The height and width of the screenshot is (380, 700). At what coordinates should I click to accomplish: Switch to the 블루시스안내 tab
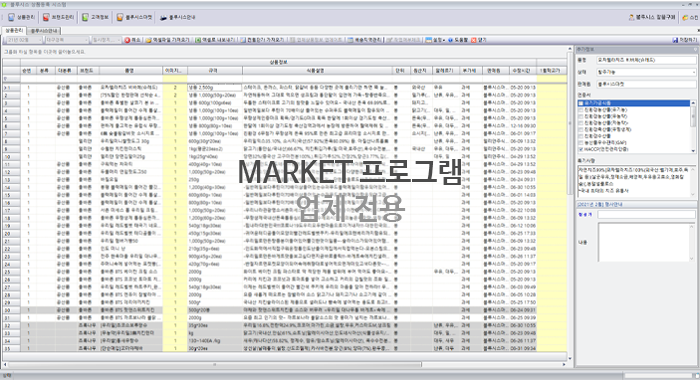pyautogui.click(x=44, y=31)
